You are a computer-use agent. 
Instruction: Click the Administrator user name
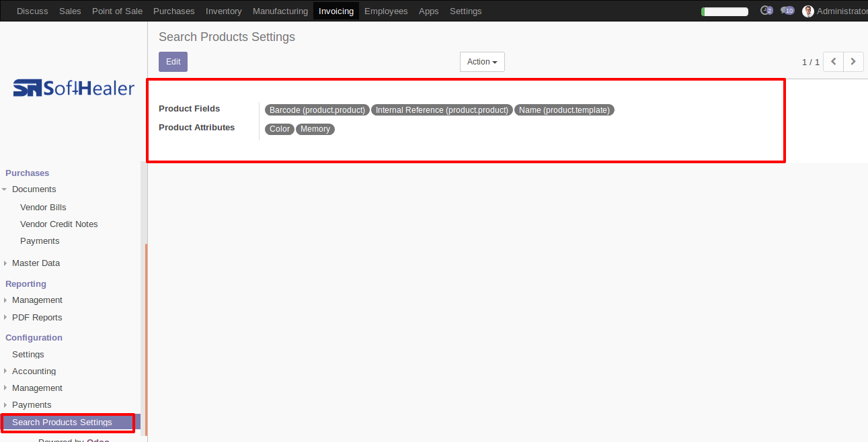842,11
